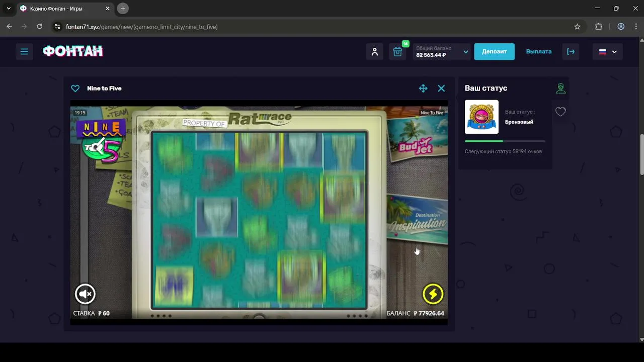This screenshot has height=362, width=644.
Task: Unmute the game sound
Action: pyautogui.click(x=85, y=294)
